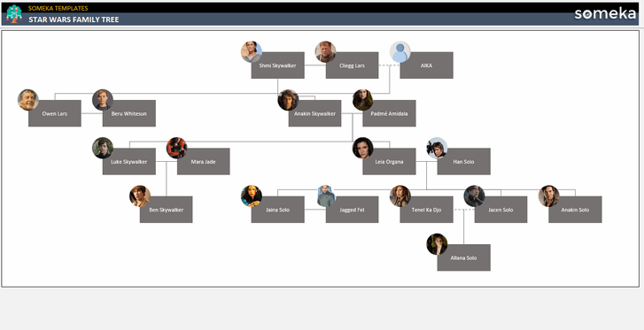Select Mara Jade's portrait photo
Viewport: 644px width, 330px height.
177,148
